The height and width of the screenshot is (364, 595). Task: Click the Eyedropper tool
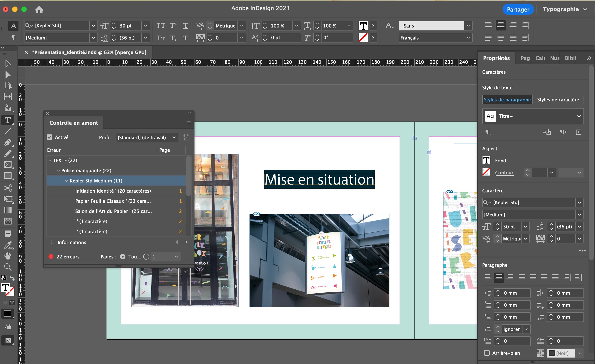[8, 245]
